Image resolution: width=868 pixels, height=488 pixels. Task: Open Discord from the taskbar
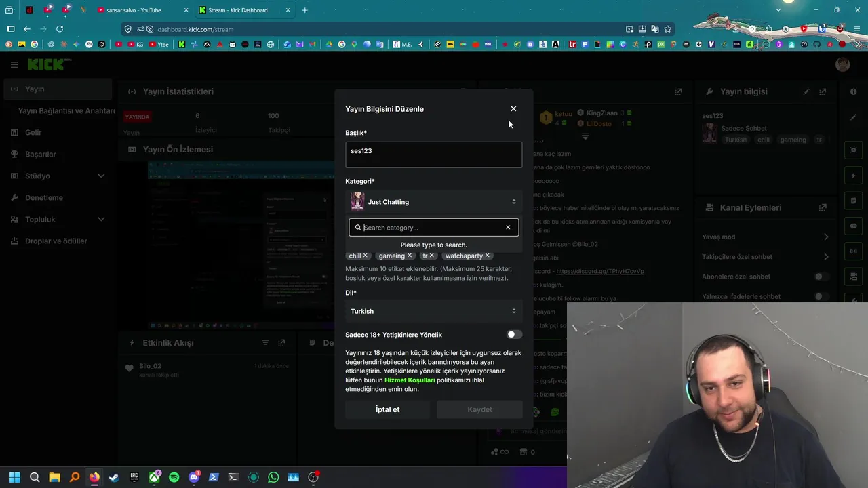194,477
